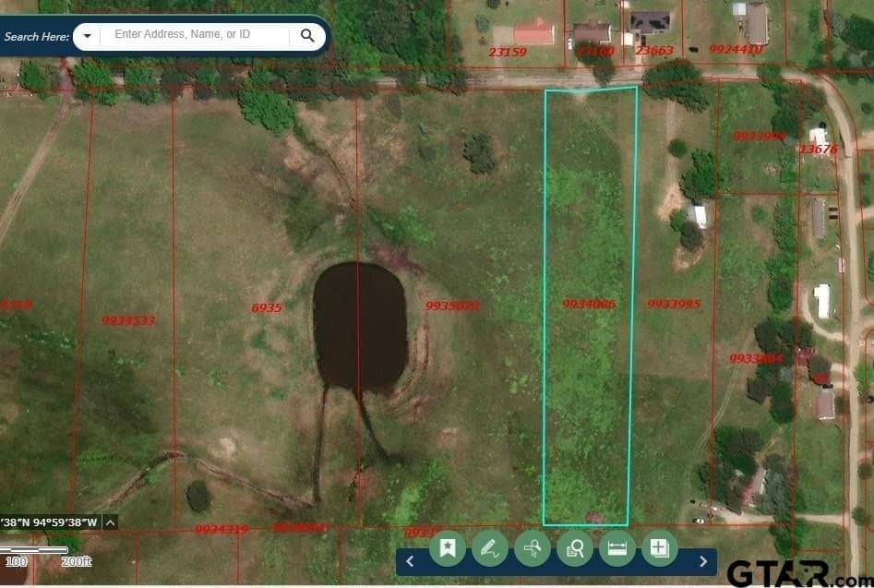Image resolution: width=874 pixels, height=588 pixels.
Task: Select highlighted parcel 9934086
Action: click(x=589, y=305)
